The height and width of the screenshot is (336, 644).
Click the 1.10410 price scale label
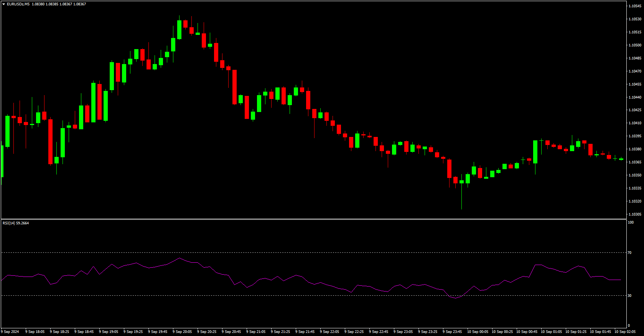pyautogui.click(x=635, y=123)
